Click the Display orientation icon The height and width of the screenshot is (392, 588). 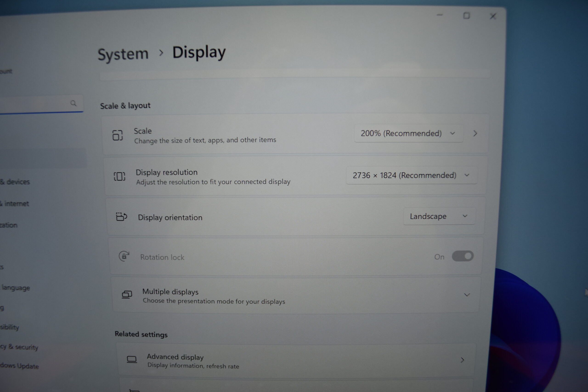122,217
